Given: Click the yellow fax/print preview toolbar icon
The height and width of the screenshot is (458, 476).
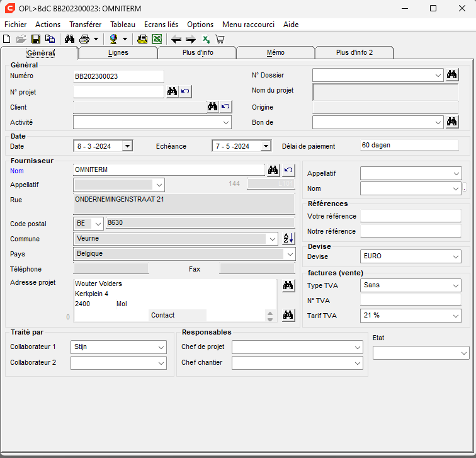Looking at the screenshot, I should point(142,39).
